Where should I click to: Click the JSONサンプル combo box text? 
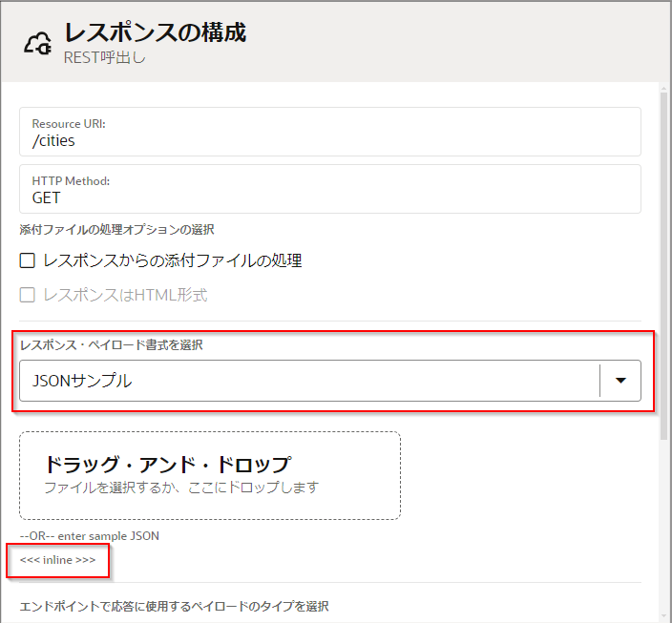pyautogui.click(x=82, y=381)
